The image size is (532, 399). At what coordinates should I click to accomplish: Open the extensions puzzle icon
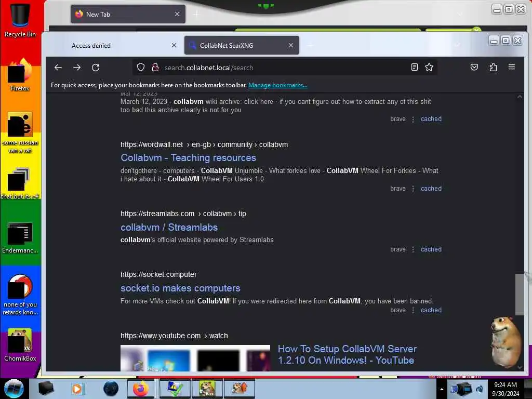point(493,67)
